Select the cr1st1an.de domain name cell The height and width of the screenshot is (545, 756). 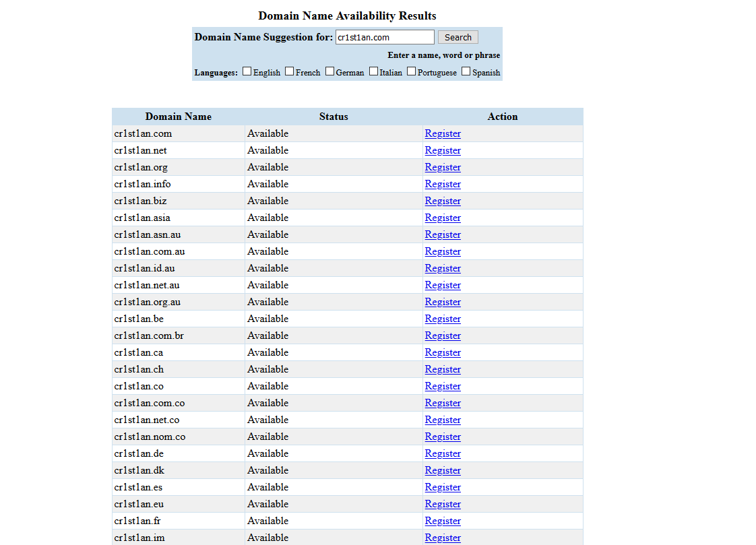point(179,454)
